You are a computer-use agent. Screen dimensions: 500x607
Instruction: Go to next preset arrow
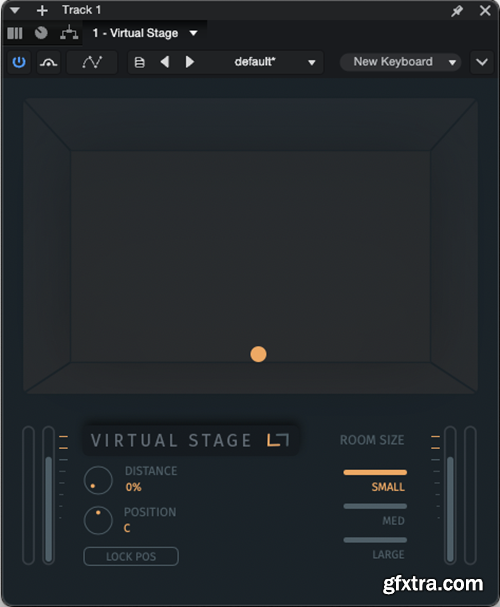tap(190, 62)
